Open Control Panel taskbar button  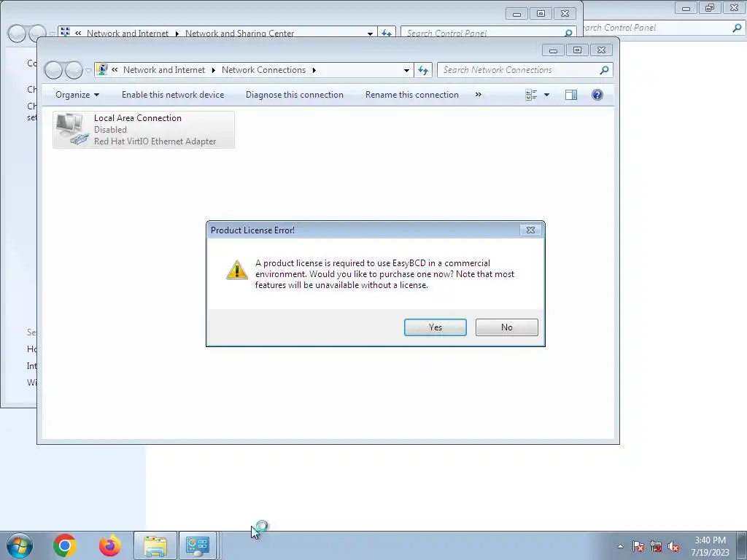198,545
